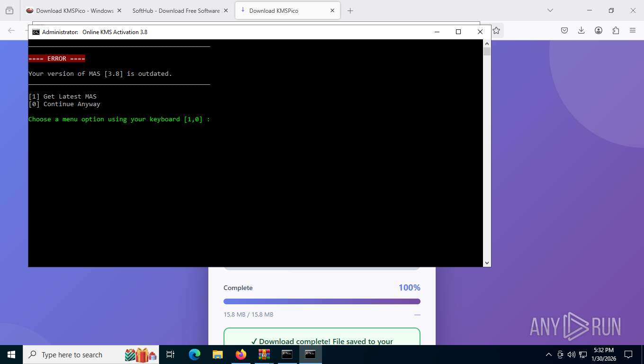Click the browser back arrow
Screen dimensions: 644x364
click(x=11, y=30)
